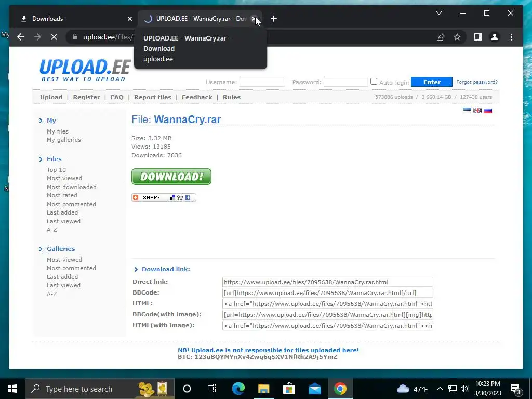This screenshot has height=399, width=532.
Task: Click the Files section heading
Action: [x=54, y=159]
